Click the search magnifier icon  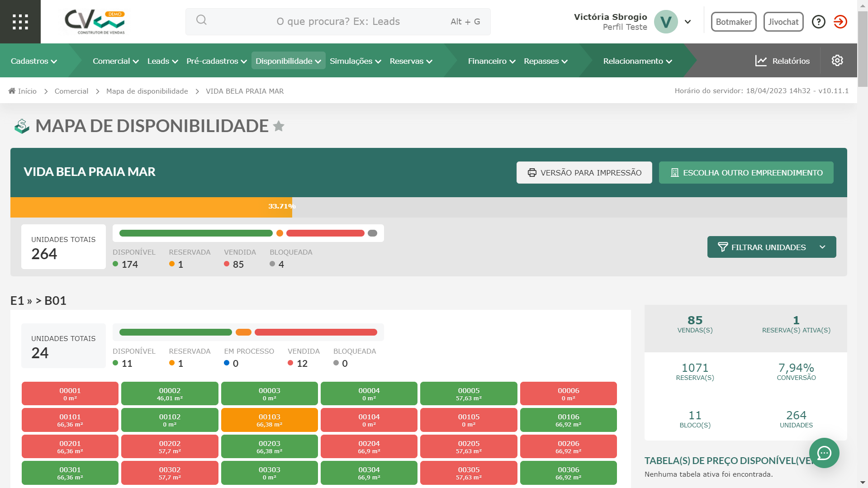(x=201, y=20)
